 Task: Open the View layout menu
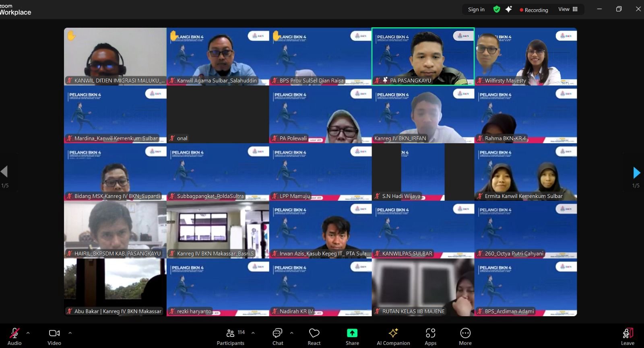[568, 9]
